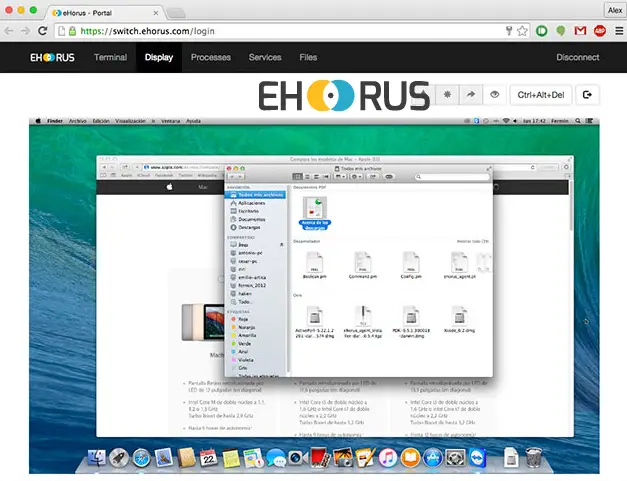Screen dimensions: 627x481
Task: Open the Finder menu in remote menu bar
Action: coord(55,121)
